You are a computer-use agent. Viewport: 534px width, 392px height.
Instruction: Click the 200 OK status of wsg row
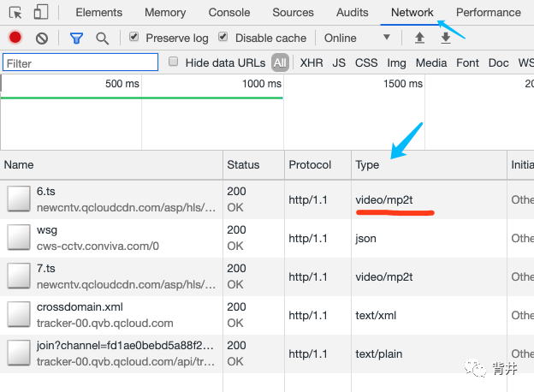pyautogui.click(x=236, y=238)
